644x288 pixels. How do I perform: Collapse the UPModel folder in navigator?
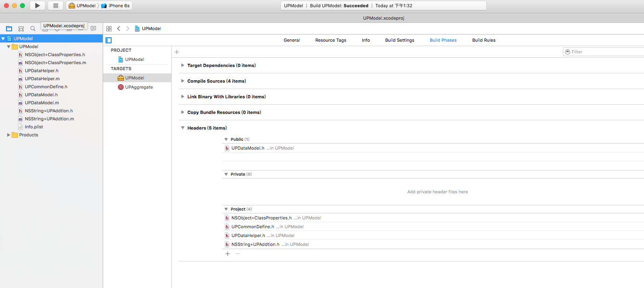pyautogui.click(x=8, y=47)
